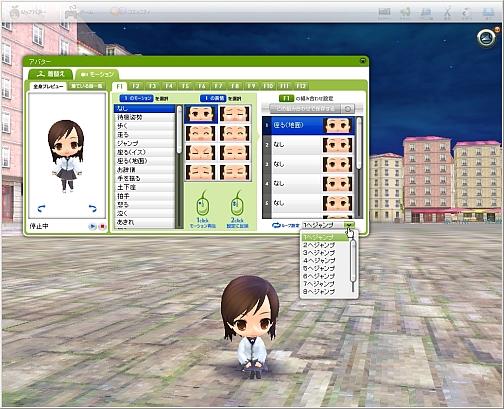This screenshot has height=409, width=504.
Task: Select the 拍手 motion in the list
Action: pyautogui.click(x=144, y=196)
